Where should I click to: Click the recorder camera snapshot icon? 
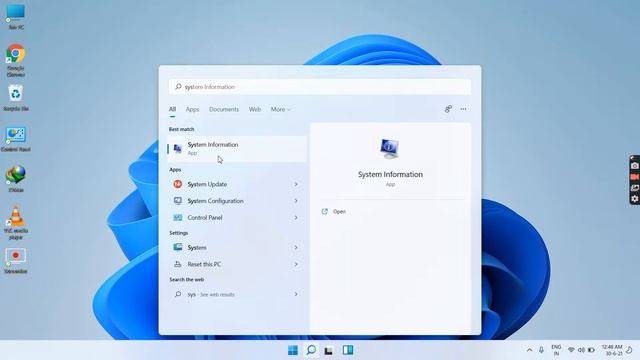[634, 166]
